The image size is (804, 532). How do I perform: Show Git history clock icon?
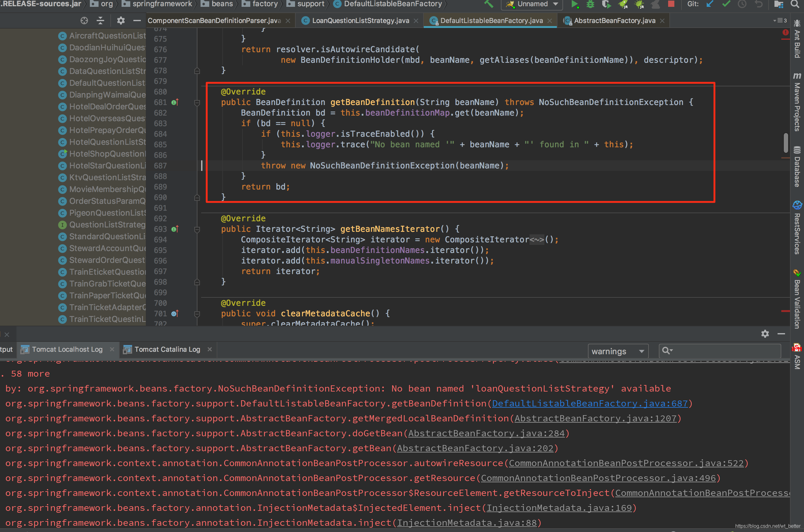[x=742, y=4]
